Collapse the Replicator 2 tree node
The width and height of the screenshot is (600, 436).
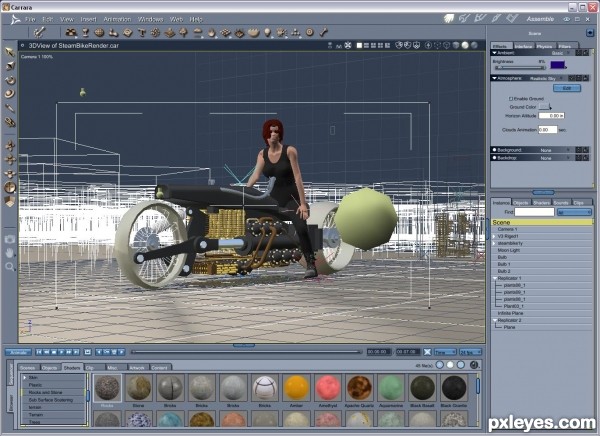[x=495, y=320]
